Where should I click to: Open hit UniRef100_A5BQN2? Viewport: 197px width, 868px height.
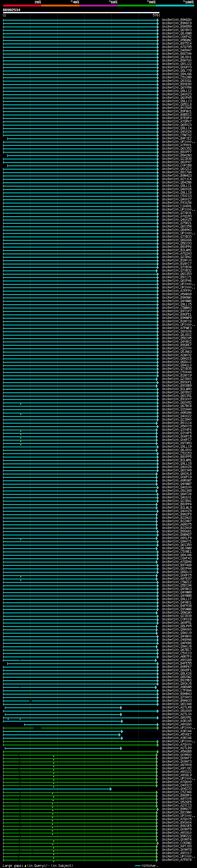(177, 40)
